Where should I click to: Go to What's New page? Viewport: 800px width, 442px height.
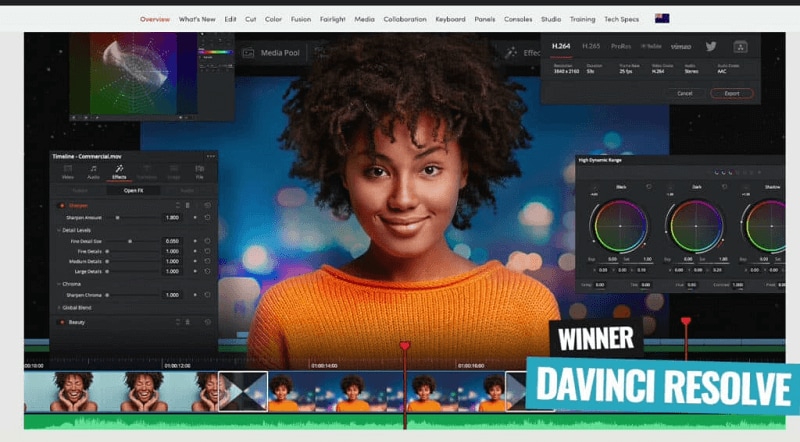click(x=197, y=19)
